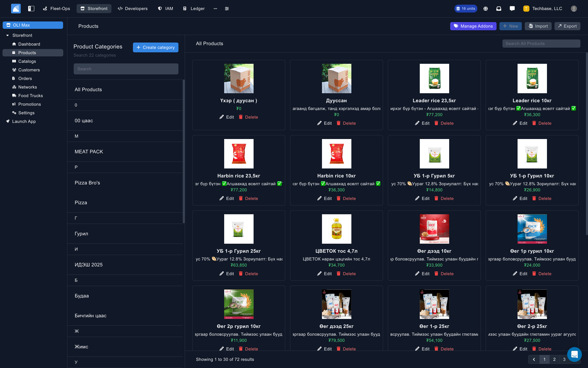Select the Бичгийн цаас category
The image size is (588, 368).
coord(125,316)
